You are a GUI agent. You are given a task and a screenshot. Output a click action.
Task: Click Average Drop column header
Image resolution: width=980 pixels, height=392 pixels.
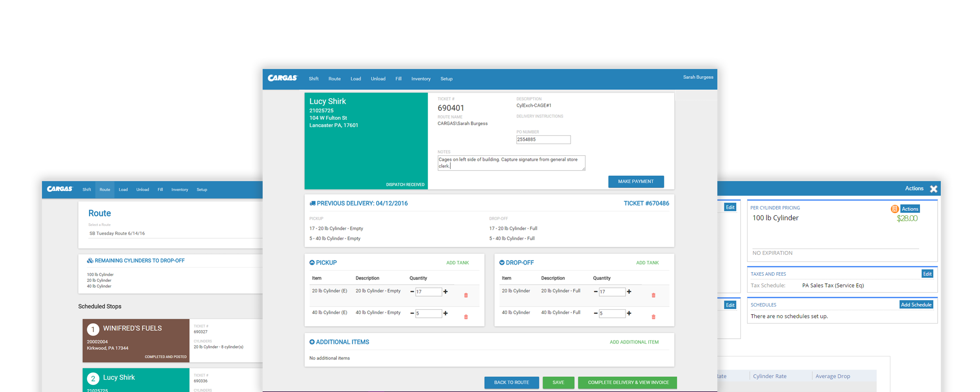point(833,376)
